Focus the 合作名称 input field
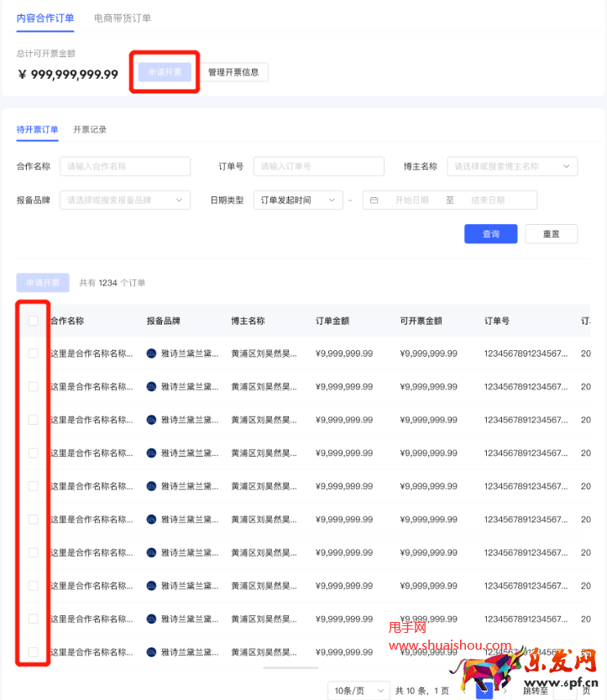Viewport: 607px width, 700px height. coord(125,166)
